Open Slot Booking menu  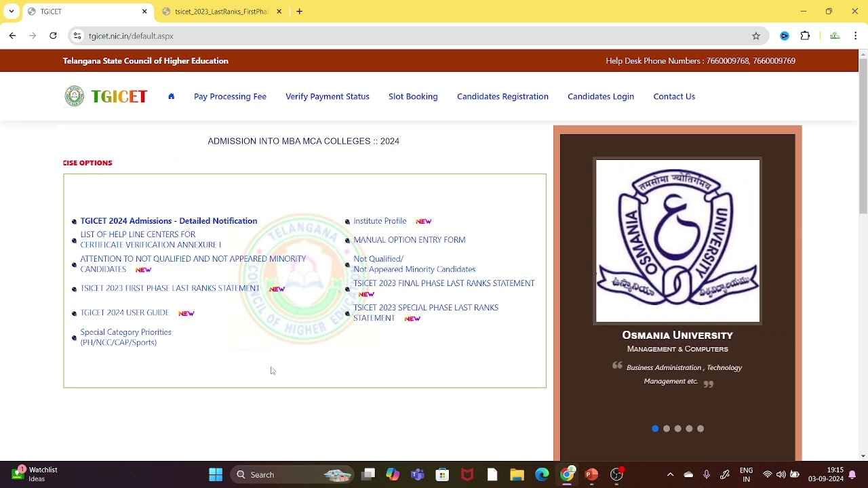point(413,96)
